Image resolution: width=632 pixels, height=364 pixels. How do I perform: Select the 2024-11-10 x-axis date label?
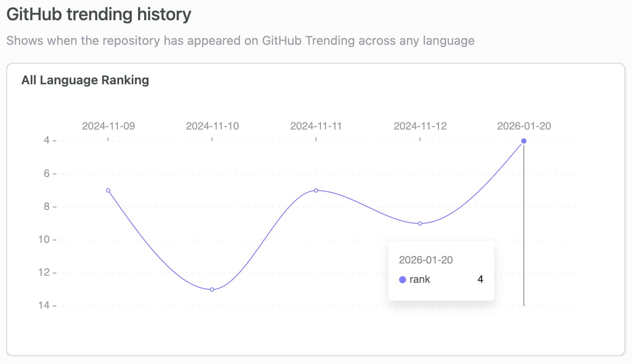(x=212, y=126)
